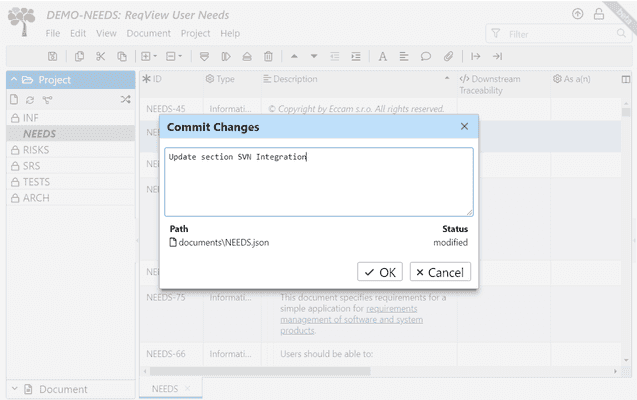The width and height of the screenshot is (637, 400).
Task: Click the comment bubble icon
Action: [425, 57]
